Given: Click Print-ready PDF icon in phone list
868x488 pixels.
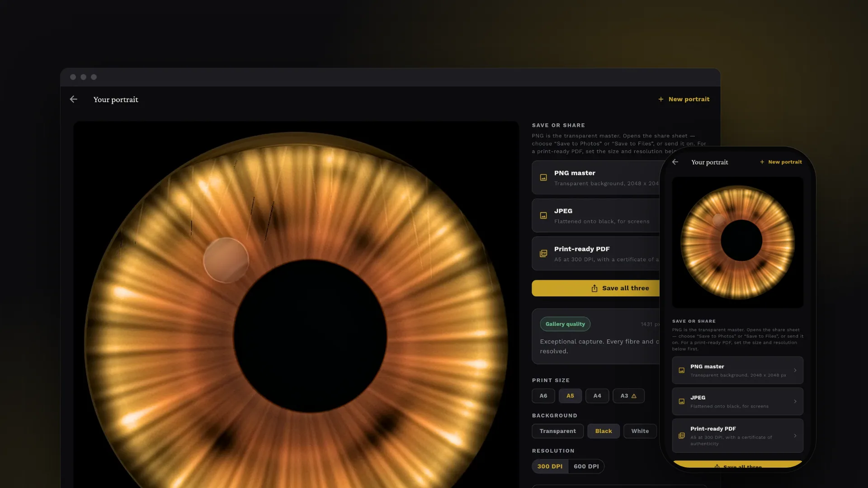Looking at the screenshot, I should click(682, 436).
